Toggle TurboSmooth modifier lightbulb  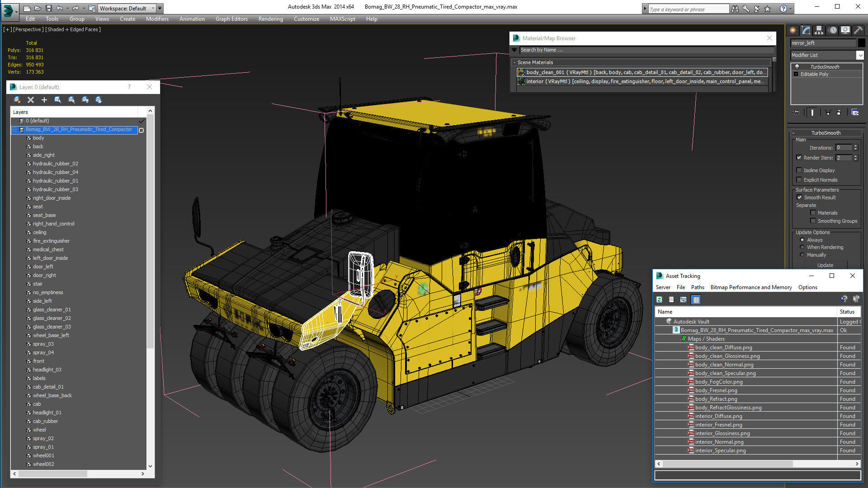(x=797, y=67)
